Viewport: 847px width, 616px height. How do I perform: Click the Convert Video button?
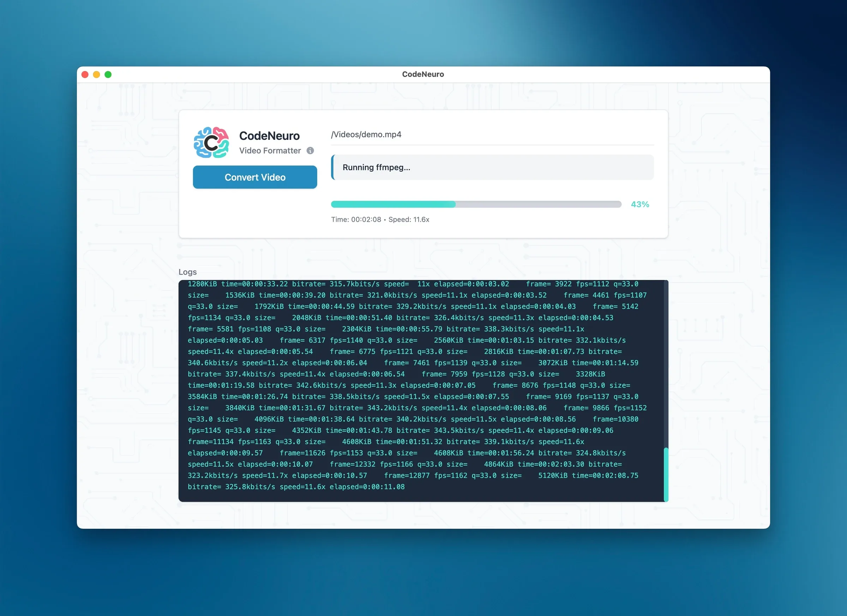pos(255,177)
